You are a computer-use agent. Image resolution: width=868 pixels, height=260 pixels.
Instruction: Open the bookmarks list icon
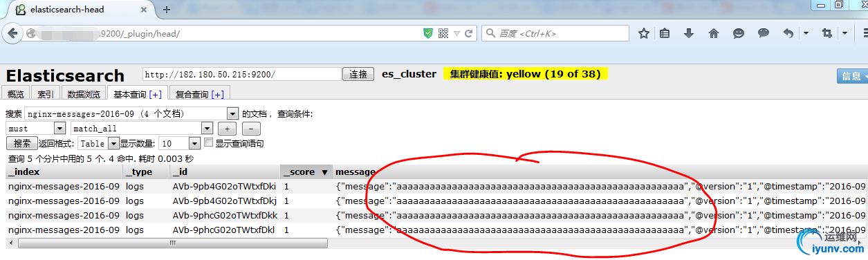pyautogui.click(x=665, y=33)
